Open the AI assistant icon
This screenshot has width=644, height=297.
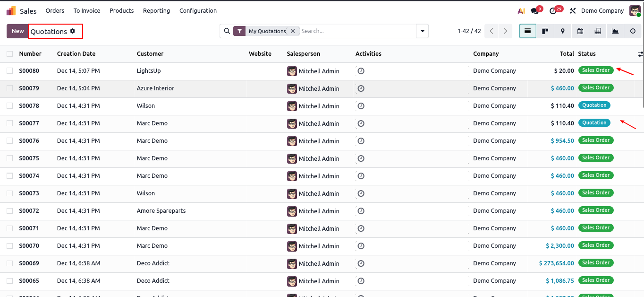tap(521, 11)
